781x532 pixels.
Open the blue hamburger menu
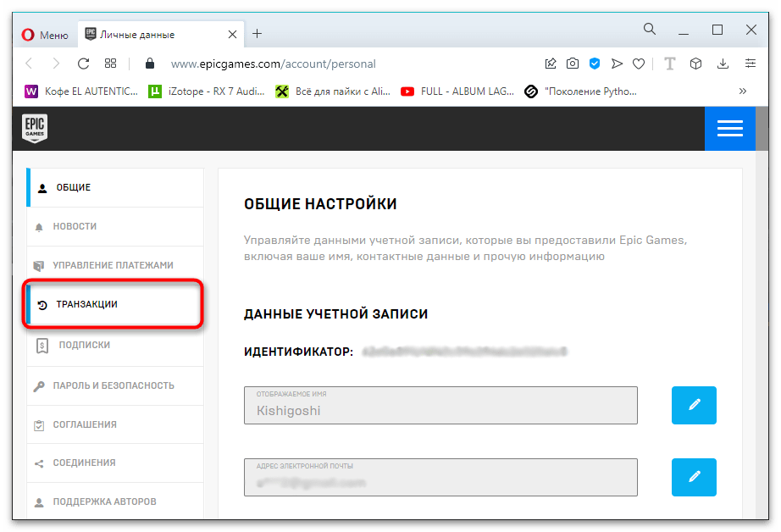click(729, 129)
